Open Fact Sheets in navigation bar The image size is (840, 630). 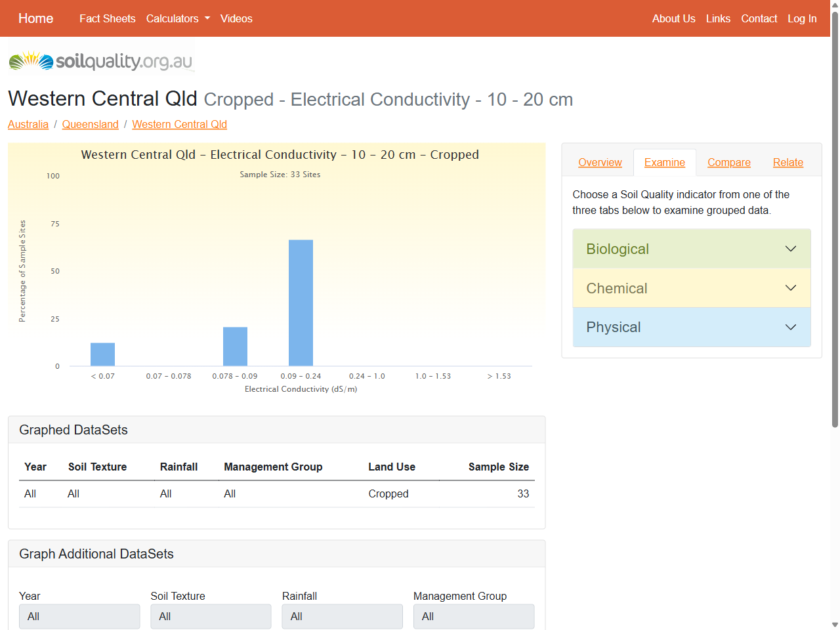coord(107,18)
